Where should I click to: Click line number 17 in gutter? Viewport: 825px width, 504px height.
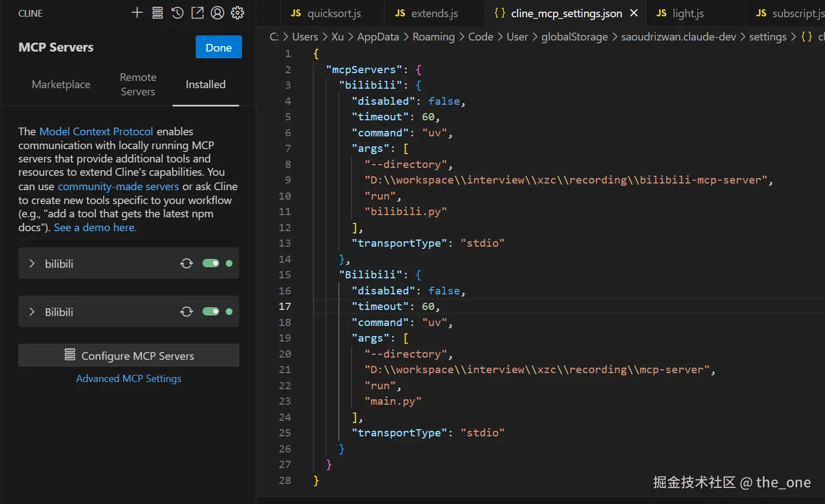coord(285,306)
